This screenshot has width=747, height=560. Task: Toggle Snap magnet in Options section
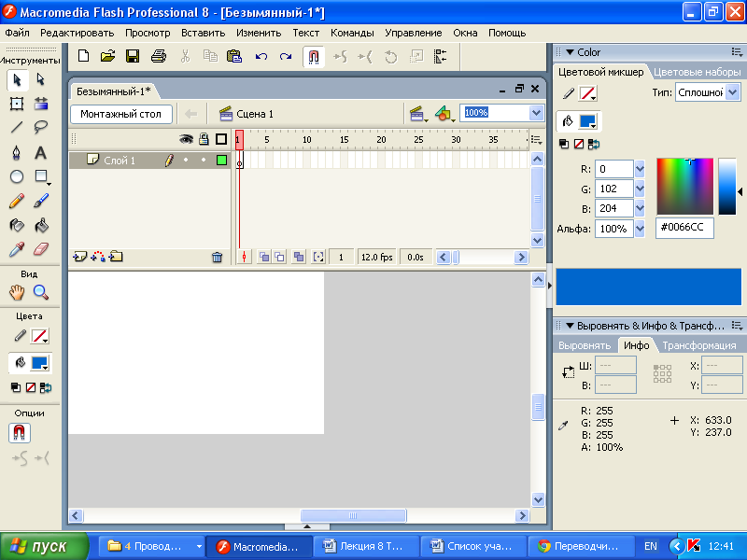coord(19,433)
